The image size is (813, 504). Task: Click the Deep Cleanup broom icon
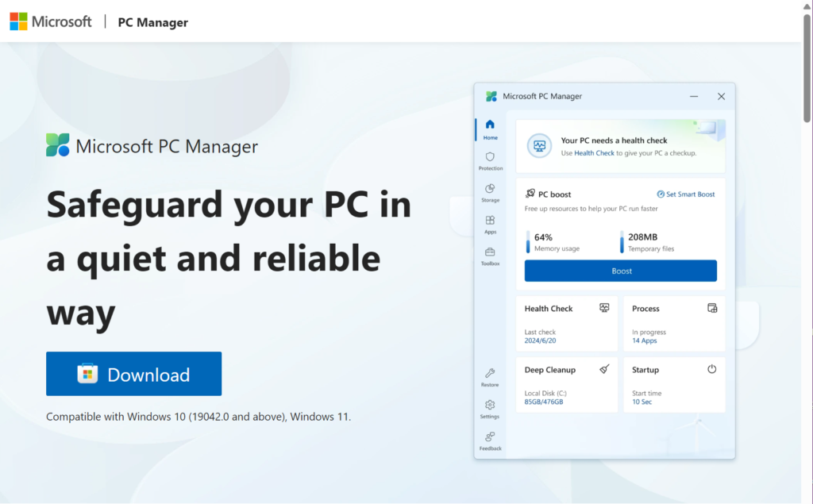click(x=604, y=369)
